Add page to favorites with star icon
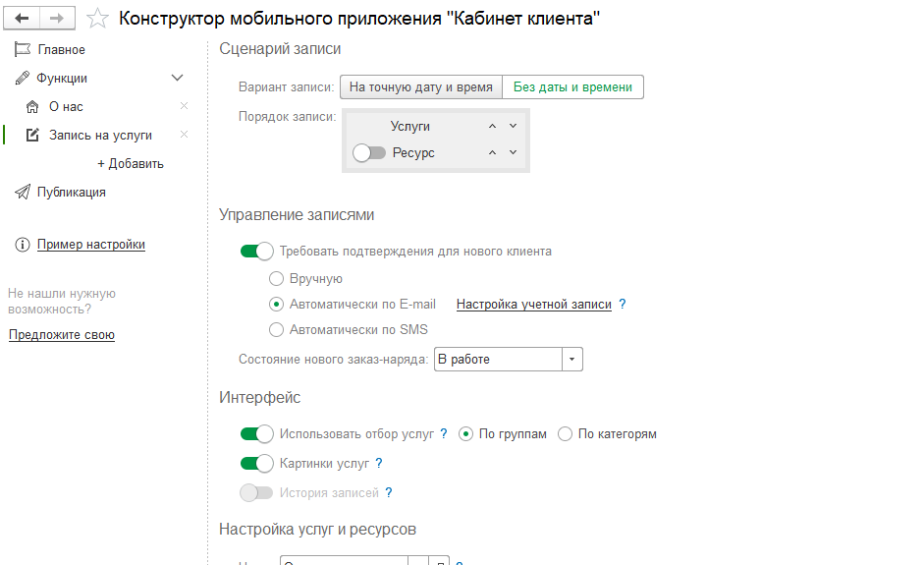Screen dimensions: 924x565 coord(97,18)
